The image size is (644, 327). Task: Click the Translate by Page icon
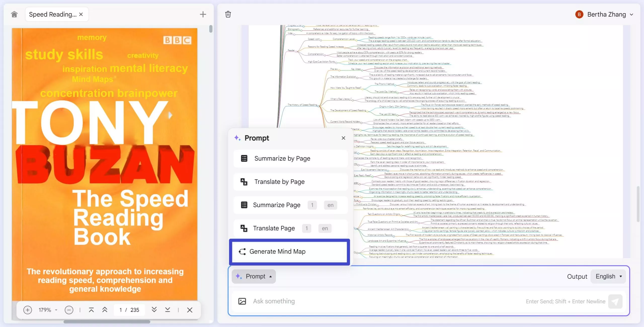(x=244, y=182)
